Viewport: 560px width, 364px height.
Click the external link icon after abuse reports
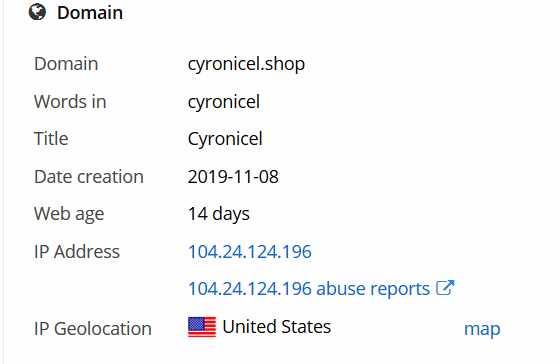coord(445,288)
